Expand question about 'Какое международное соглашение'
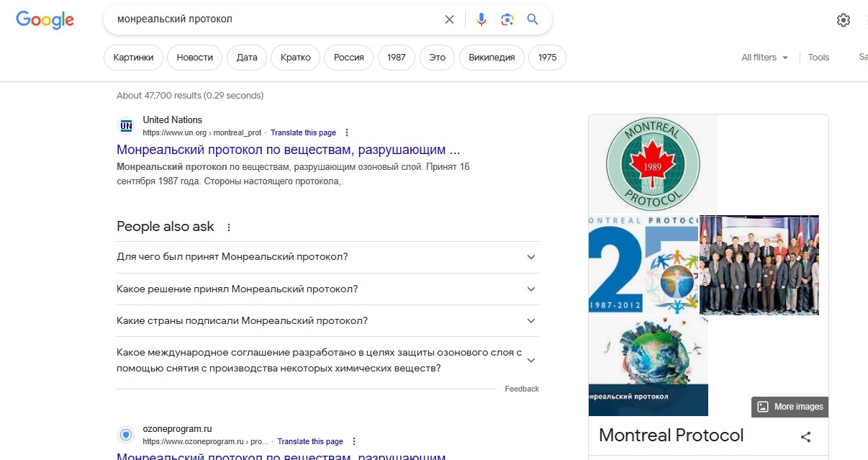 [327, 360]
